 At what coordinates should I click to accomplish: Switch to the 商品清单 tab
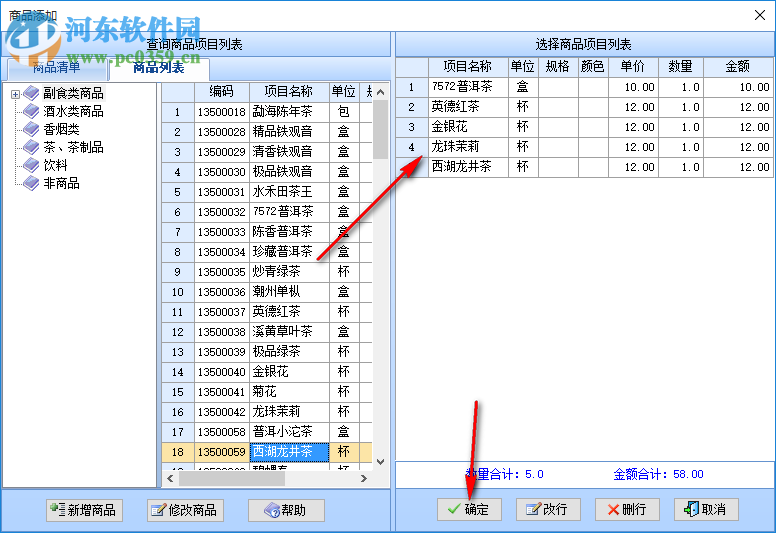click(56, 68)
